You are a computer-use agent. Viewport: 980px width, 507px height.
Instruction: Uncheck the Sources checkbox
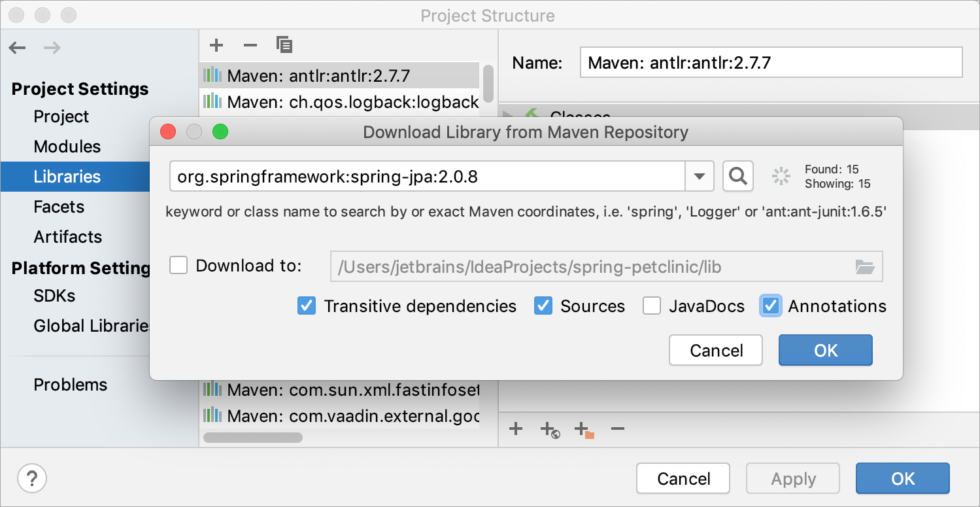[543, 306]
